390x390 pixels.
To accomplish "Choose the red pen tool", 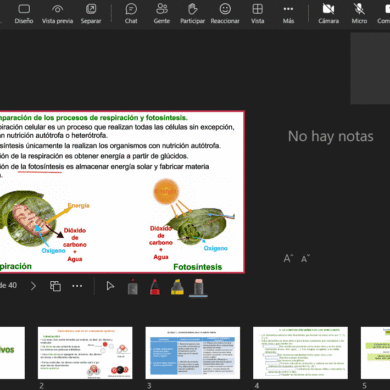I will [155, 287].
